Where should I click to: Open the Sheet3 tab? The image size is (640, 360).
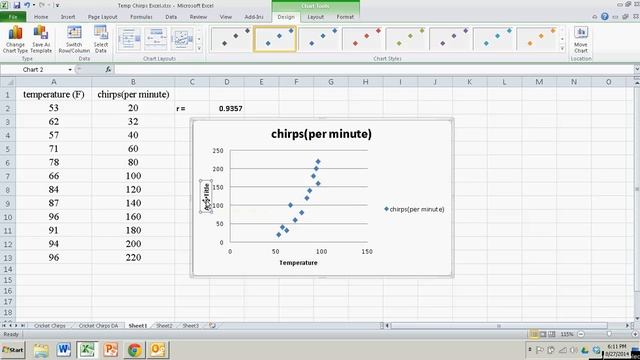click(x=190, y=326)
